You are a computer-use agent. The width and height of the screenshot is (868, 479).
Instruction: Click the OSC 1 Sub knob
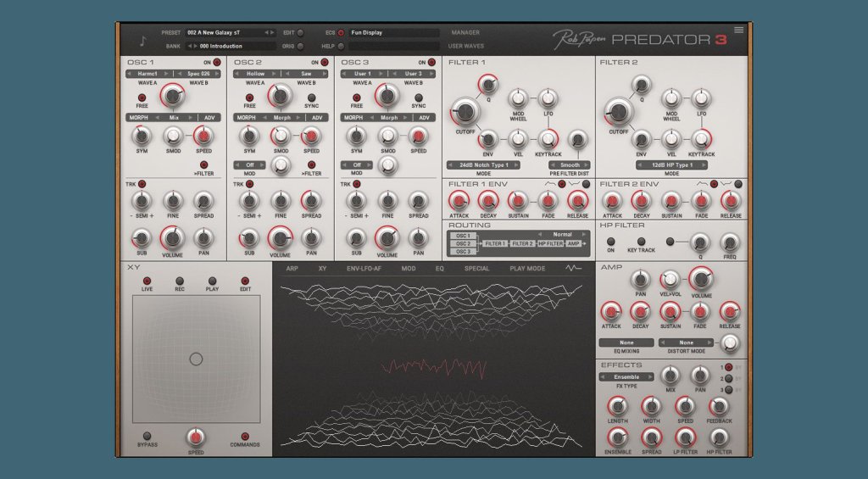coord(142,238)
